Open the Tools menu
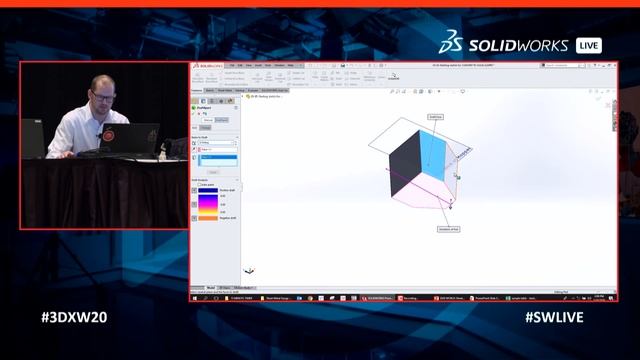 [x=268, y=65]
